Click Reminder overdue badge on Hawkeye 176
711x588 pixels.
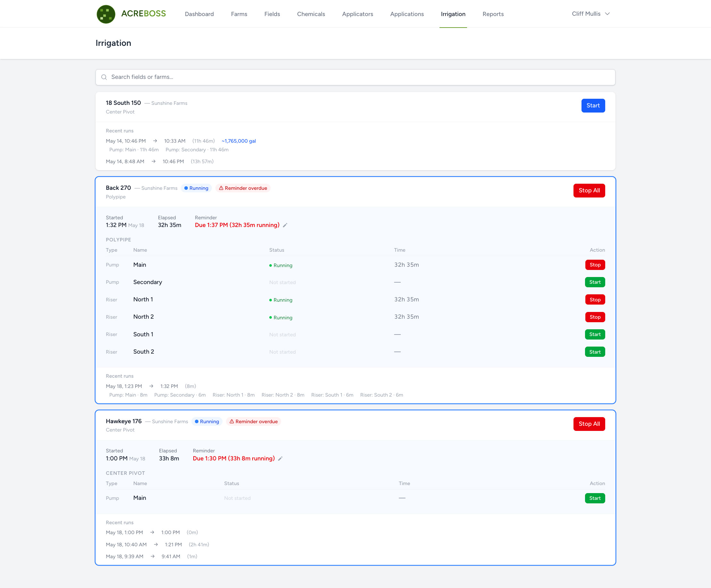pos(253,421)
